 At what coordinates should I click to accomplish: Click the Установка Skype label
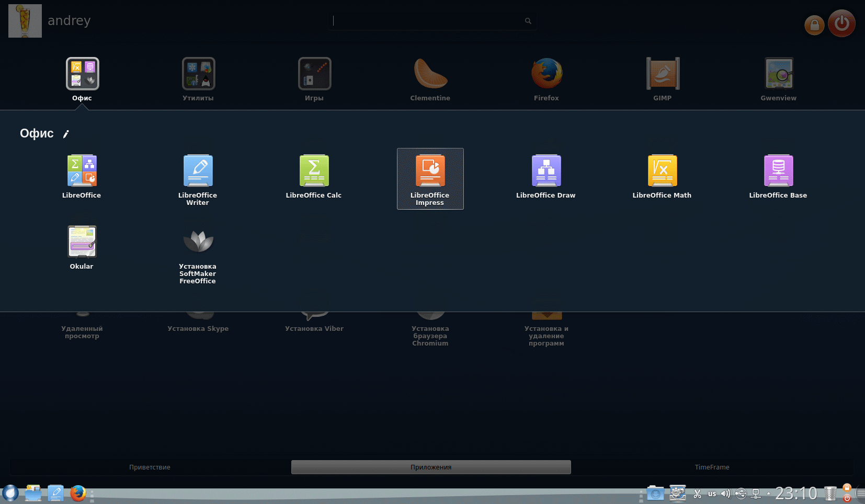tap(198, 329)
